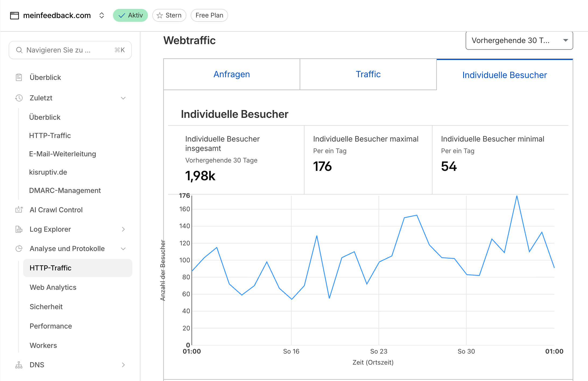Expand the DNS section chevron
The height and width of the screenshot is (381, 588).
(123, 365)
